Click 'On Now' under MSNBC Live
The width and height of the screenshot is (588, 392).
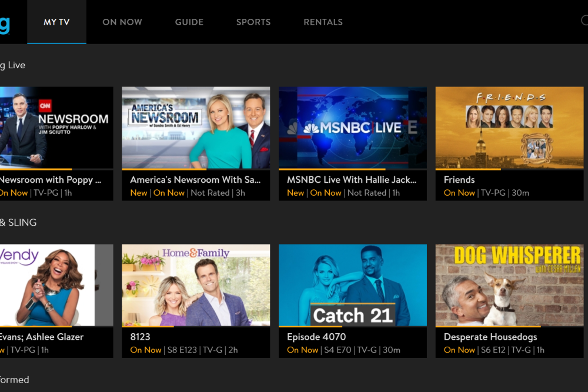[x=326, y=193]
